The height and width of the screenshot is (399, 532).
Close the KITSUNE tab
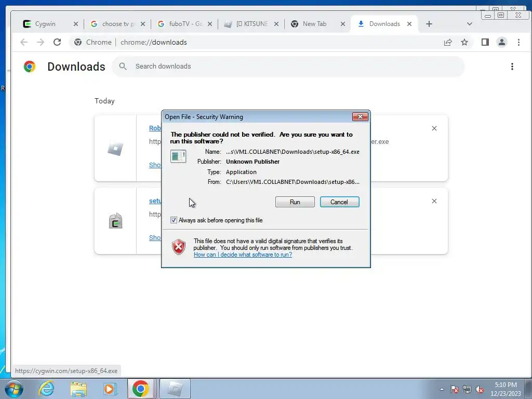[x=276, y=24]
